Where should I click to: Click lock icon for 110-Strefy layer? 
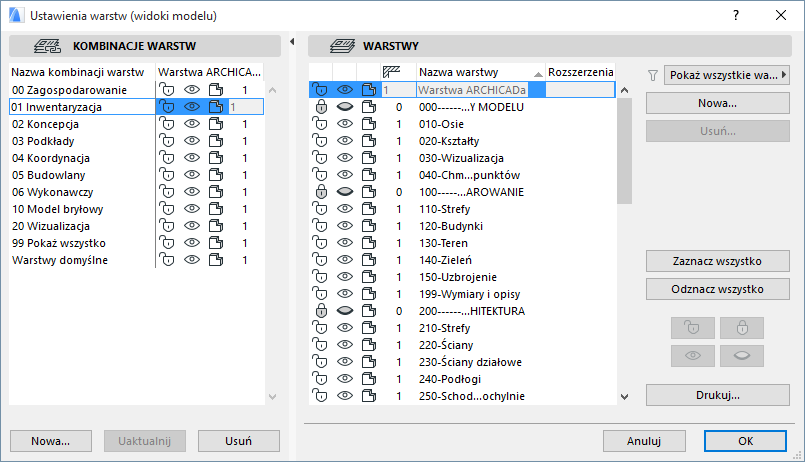(320, 208)
